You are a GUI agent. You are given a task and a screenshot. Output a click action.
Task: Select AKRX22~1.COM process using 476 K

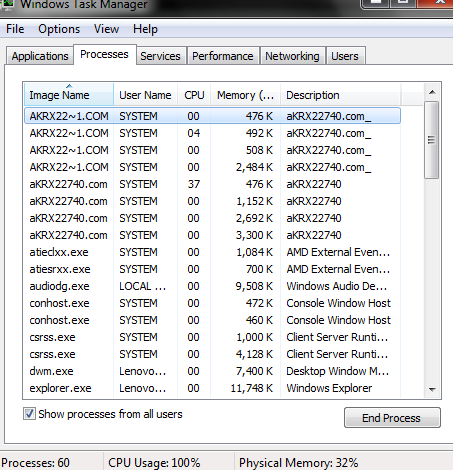pyautogui.click(x=212, y=116)
